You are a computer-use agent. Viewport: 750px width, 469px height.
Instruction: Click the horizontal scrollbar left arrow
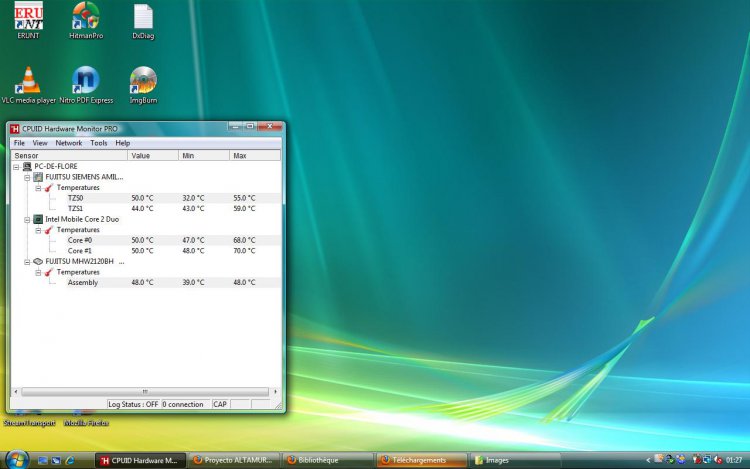(16, 392)
